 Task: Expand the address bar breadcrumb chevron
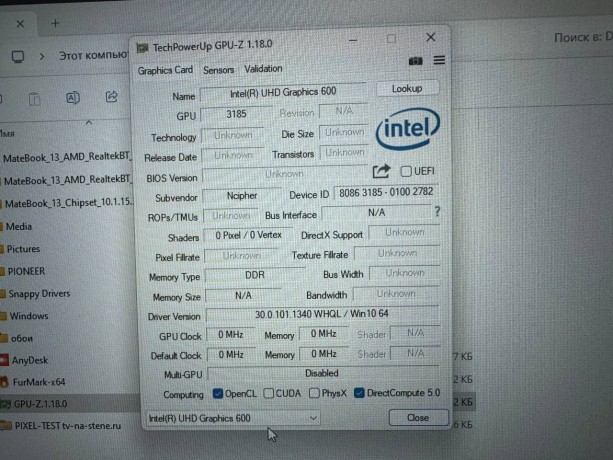coord(42,56)
